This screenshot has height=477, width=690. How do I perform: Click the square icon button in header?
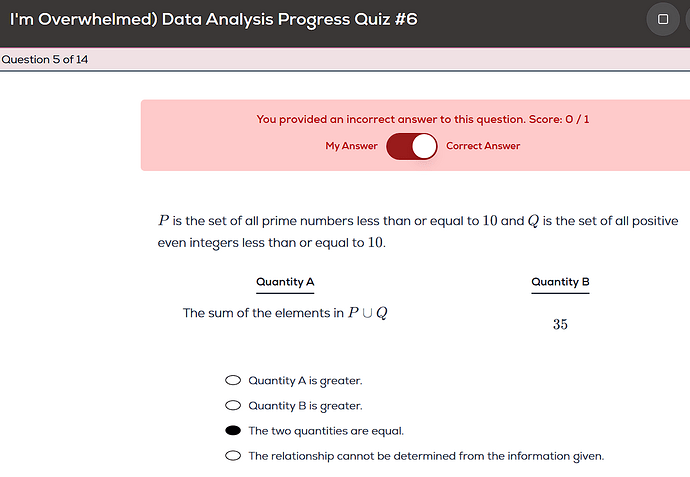(662, 19)
